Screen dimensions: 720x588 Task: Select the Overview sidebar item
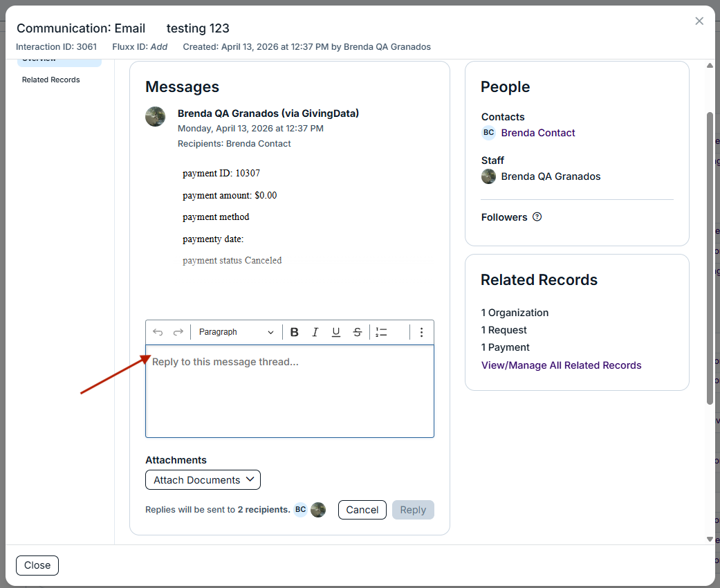pyautogui.click(x=59, y=61)
